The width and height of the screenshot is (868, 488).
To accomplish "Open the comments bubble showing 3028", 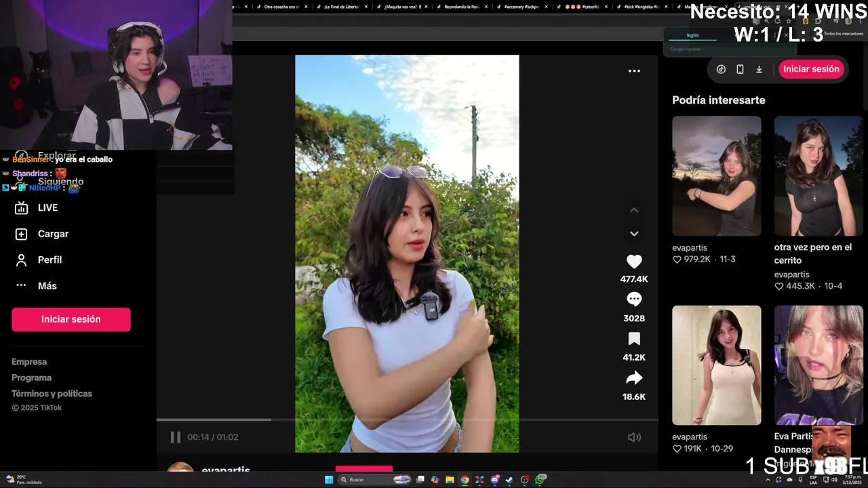I will [634, 299].
